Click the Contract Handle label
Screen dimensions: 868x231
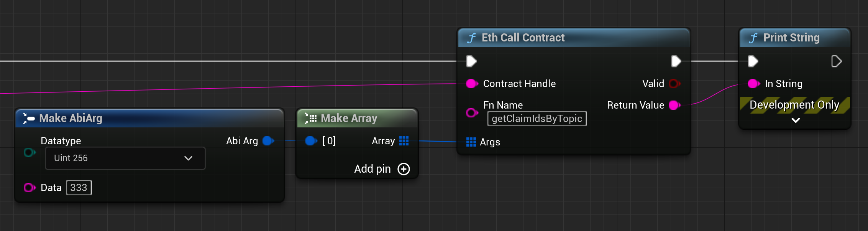(519, 84)
